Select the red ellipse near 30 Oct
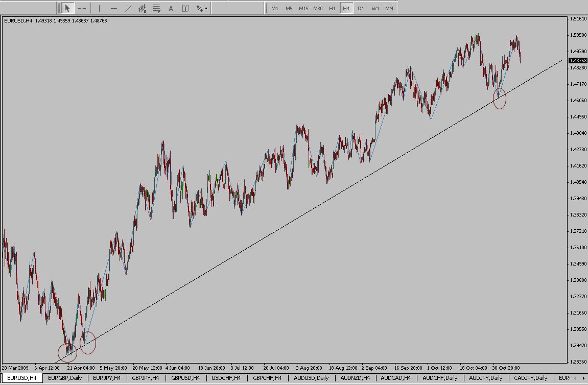588x385 pixels. pos(500,98)
